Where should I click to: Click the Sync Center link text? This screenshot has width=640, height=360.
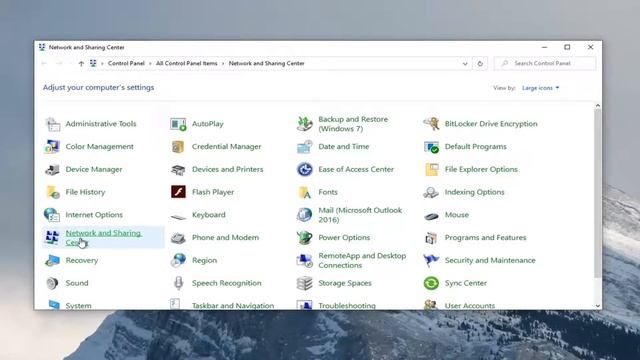(466, 283)
